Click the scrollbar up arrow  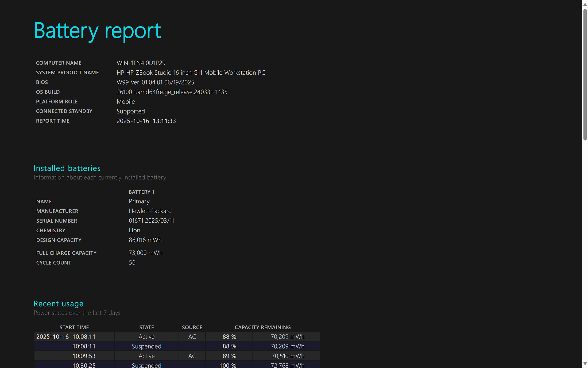coord(585,5)
